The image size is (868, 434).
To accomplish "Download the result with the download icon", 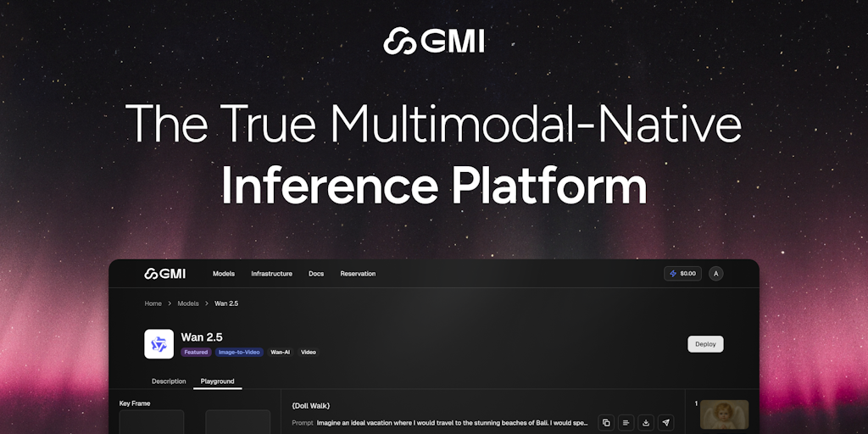I will pos(645,423).
